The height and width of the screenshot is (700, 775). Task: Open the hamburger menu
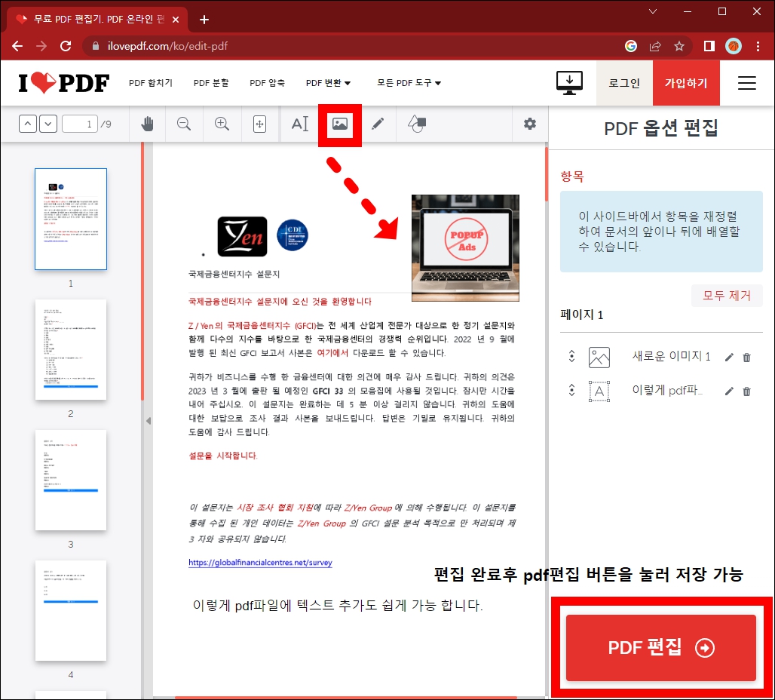pyautogui.click(x=746, y=83)
